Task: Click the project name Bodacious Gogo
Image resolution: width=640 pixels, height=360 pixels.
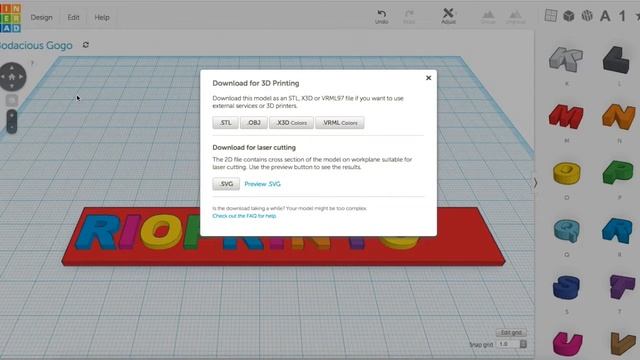Action: (36, 45)
